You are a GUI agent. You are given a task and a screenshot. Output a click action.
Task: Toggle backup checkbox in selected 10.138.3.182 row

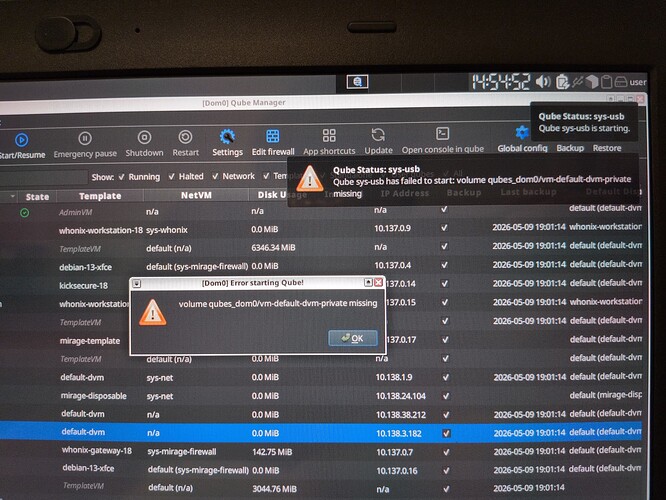pos(446,433)
